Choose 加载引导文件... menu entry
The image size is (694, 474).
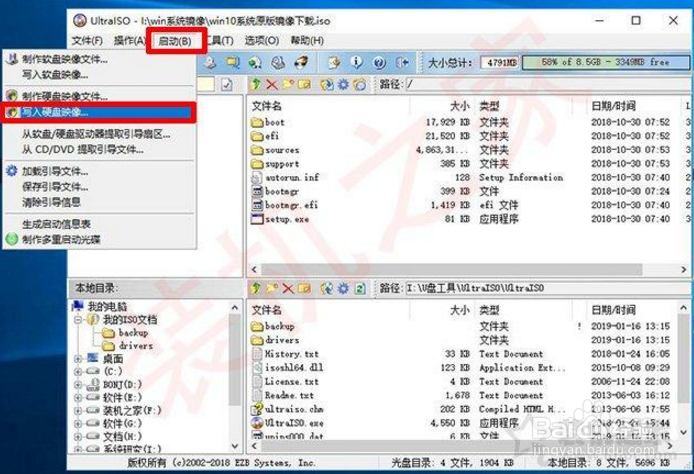55,171
